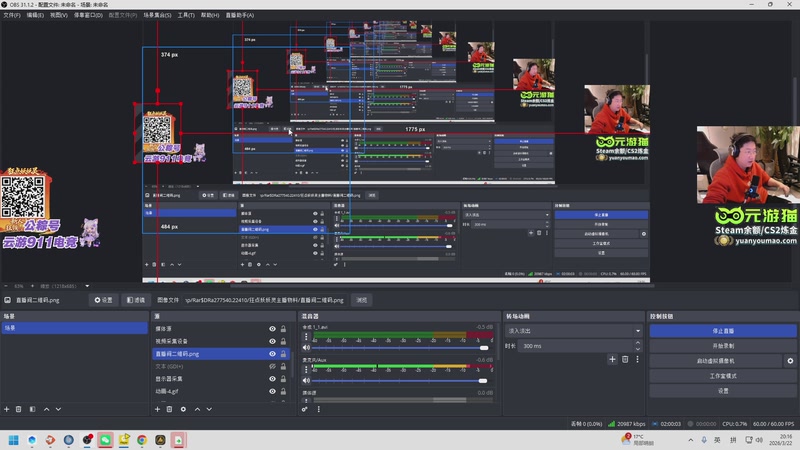The height and width of the screenshot is (450, 800).
Task: Hide the 视频采集设备 source
Action: [272, 341]
